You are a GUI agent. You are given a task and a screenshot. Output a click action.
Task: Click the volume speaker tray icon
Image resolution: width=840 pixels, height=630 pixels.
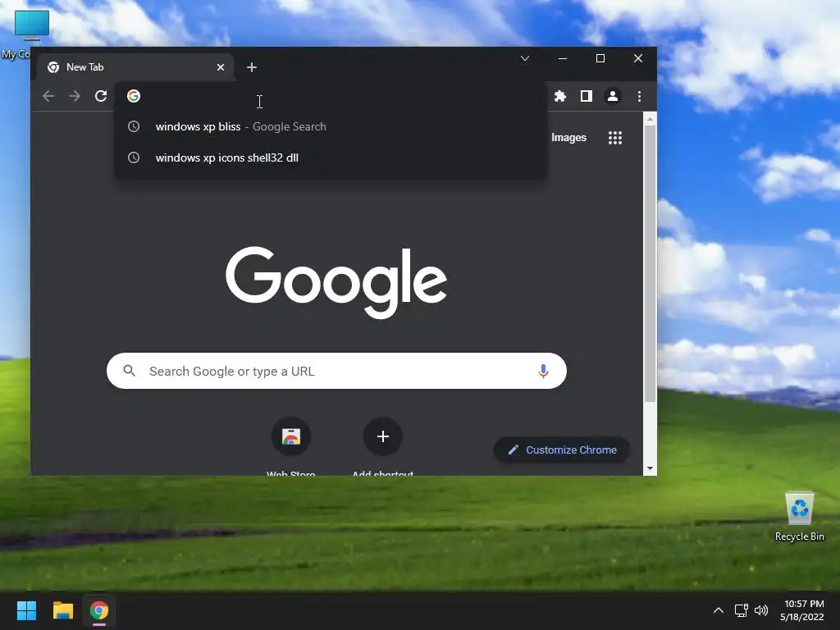[760, 610]
